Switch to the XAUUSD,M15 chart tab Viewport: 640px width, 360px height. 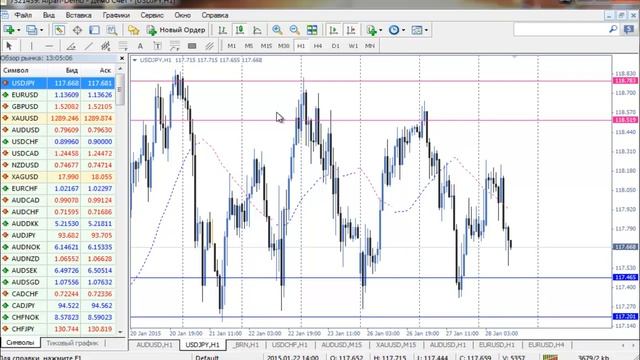click(x=396, y=345)
